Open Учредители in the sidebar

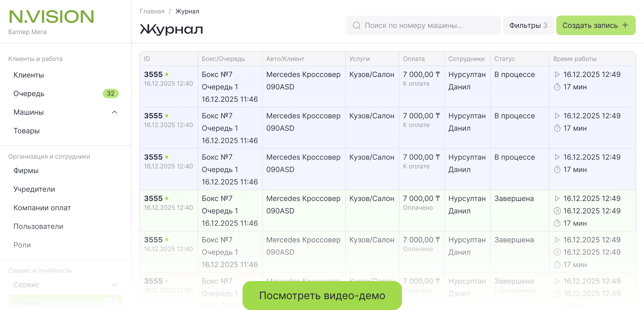tap(34, 189)
